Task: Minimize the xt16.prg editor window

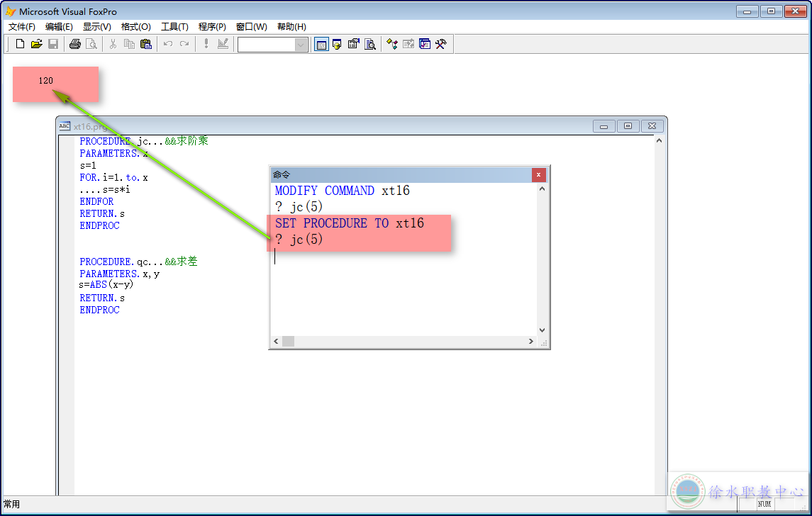Action: pyautogui.click(x=604, y=125)
